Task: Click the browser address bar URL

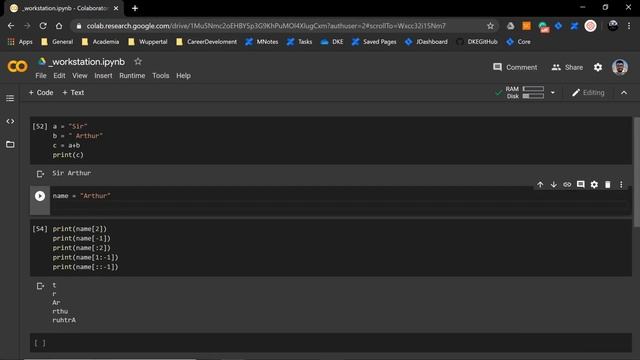Action: pyautogui.click(x=266, y=26)
